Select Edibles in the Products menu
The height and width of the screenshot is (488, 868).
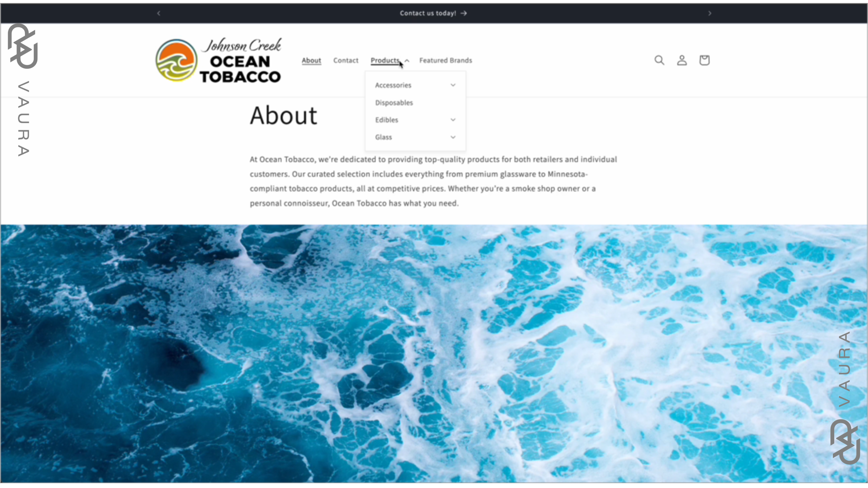tap(387, 120)
